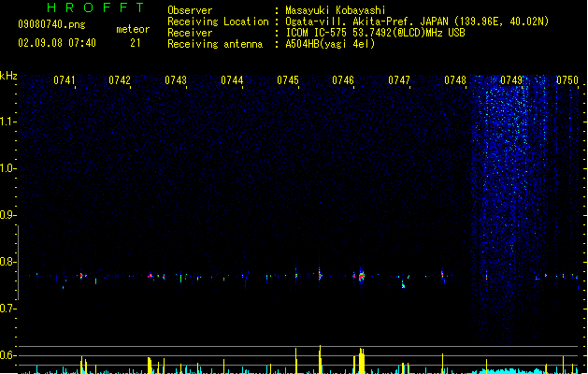Click the tall yellow intensity peak below 0745
The width and height of the screenshot is (588, 374).
(320, 359)
